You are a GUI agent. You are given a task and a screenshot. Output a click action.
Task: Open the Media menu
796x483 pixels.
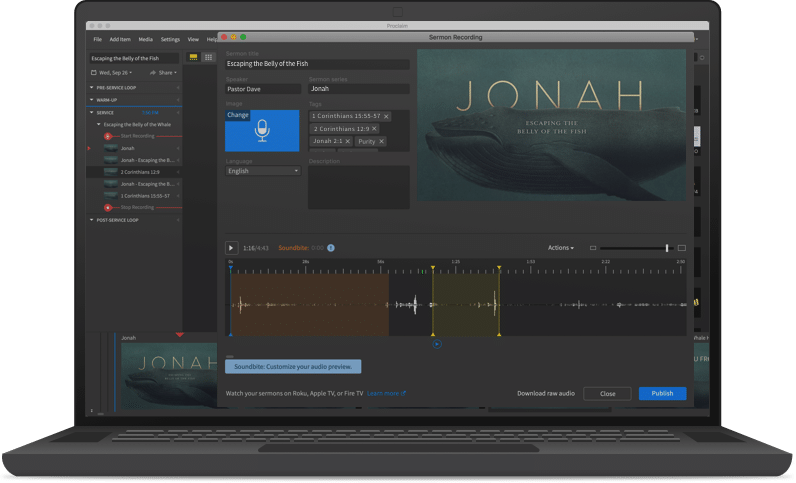(x=145, y=39)
